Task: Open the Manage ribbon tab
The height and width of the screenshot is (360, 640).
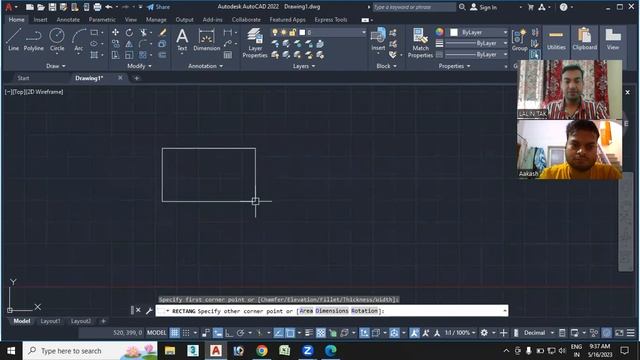Action: click(x=156, y=20)
